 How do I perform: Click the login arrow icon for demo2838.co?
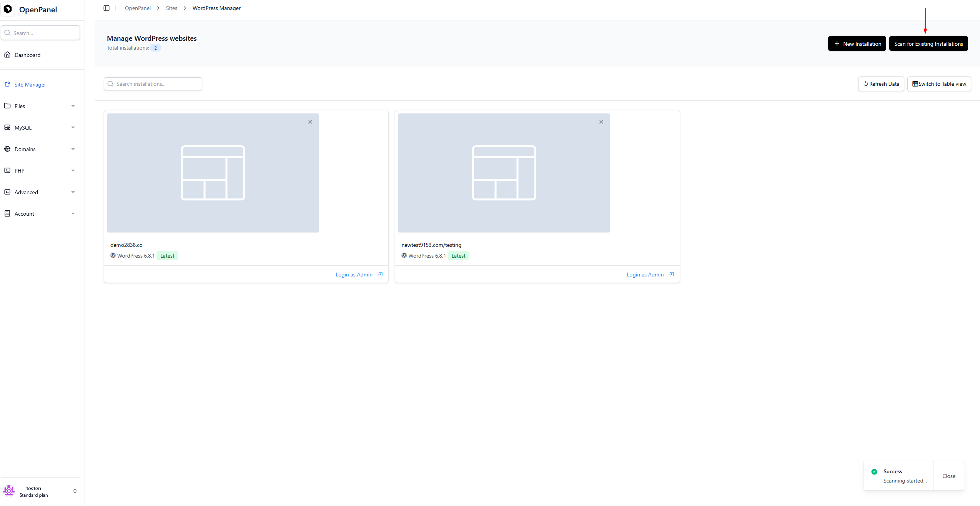[380, 274]
